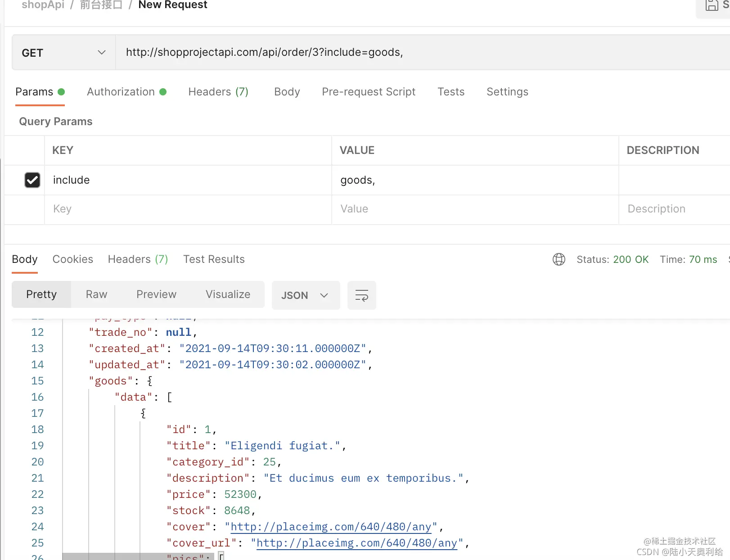Select the Preview response view

tap(157, 294)
